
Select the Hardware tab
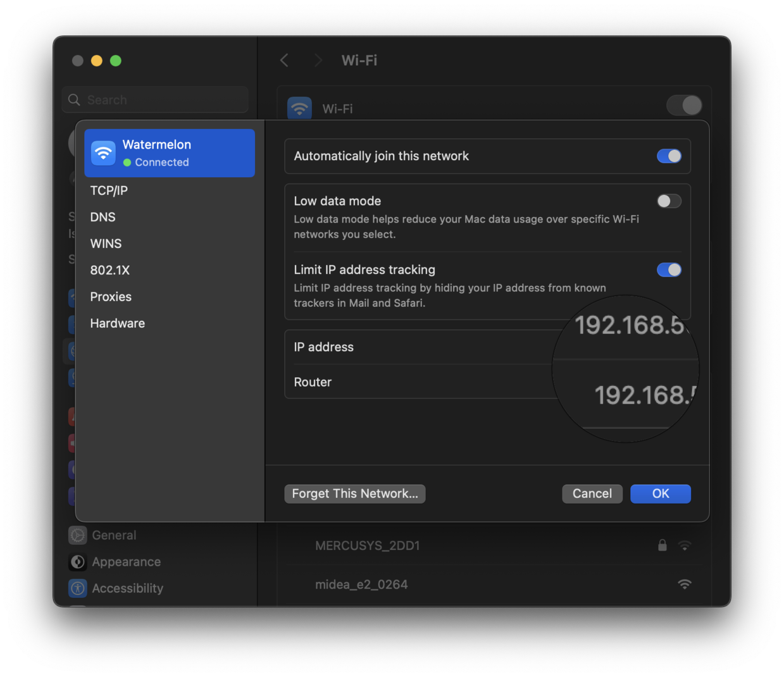117,323
